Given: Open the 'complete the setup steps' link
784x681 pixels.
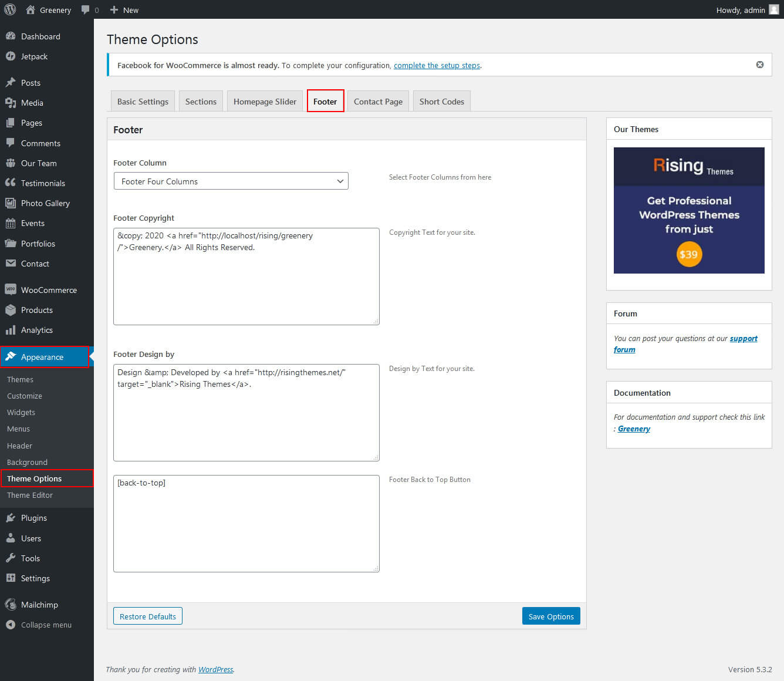Looking at the screenshot, I should [x=437, y=65].
